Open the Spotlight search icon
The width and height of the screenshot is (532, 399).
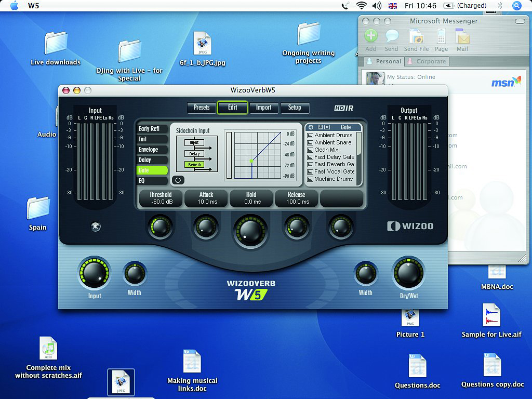[517, 6]
